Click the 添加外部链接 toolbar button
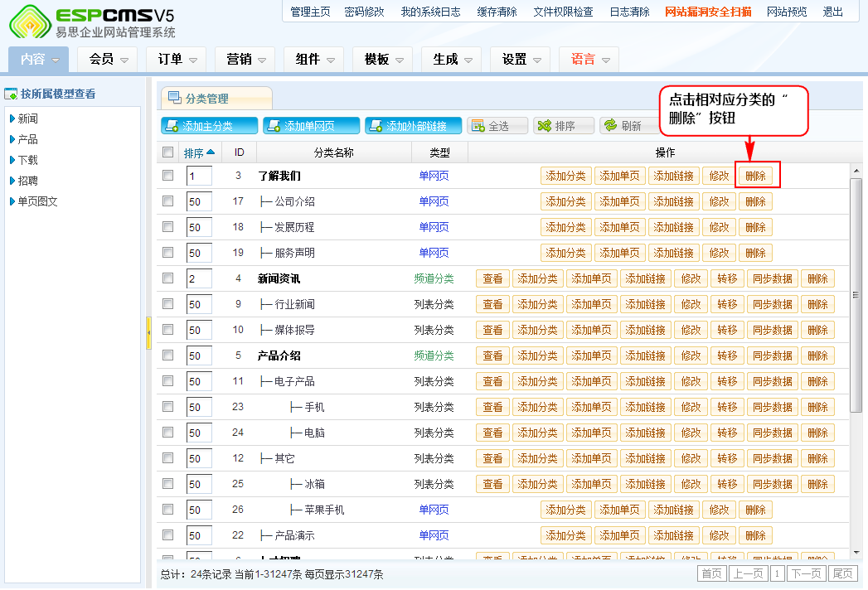Screen dimensions: 868x590 tap(413, 126)
